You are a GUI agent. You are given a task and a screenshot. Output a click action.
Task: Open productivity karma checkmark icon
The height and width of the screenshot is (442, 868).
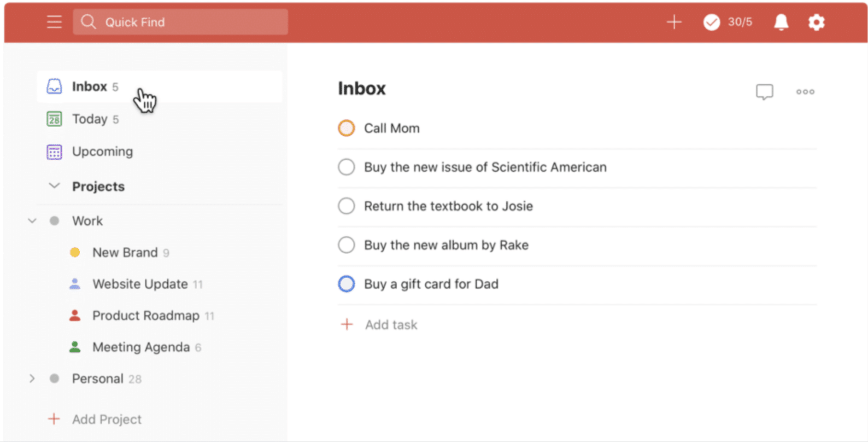click(711, 22)
